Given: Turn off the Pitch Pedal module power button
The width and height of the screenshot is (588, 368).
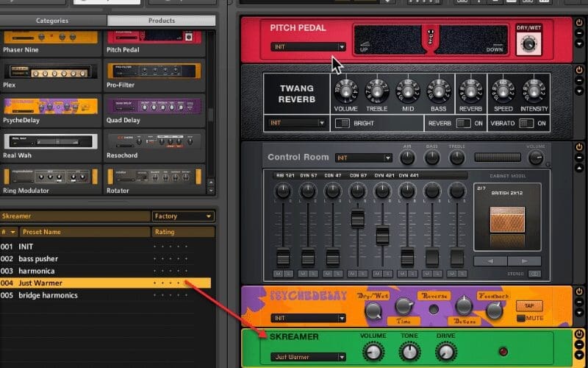Looking at the screenshot, I should [x=579, y=24].
